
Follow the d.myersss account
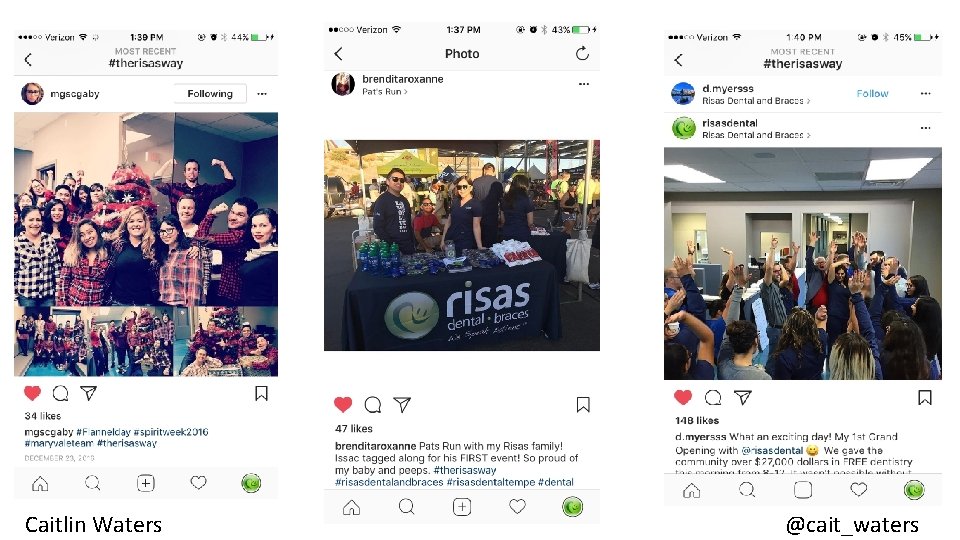coord(872,94)
